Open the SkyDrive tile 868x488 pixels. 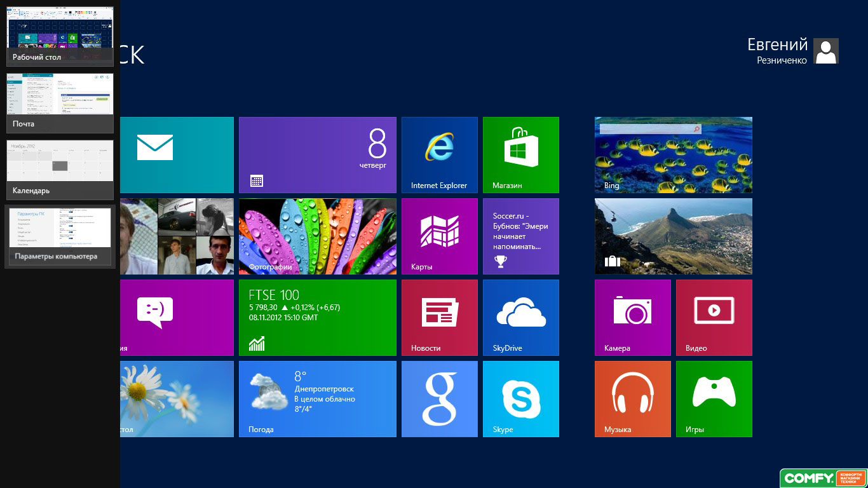[521, 318]
